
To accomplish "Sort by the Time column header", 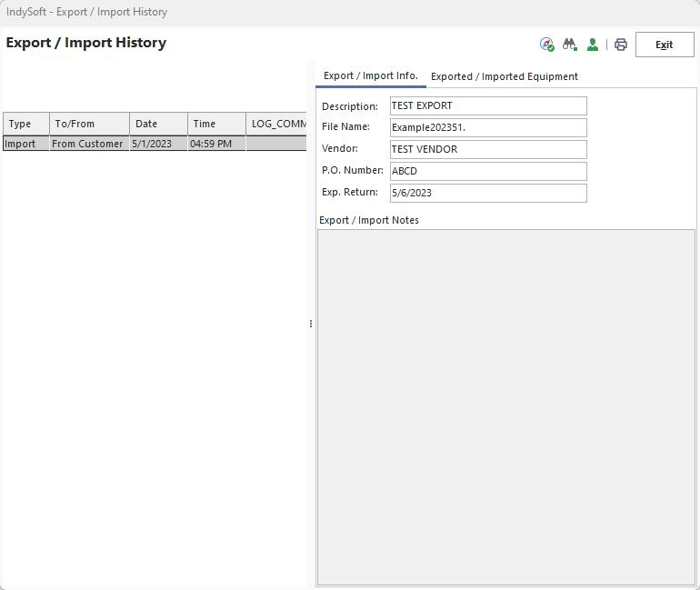I will pyautogui.click(x=216, y=124).
